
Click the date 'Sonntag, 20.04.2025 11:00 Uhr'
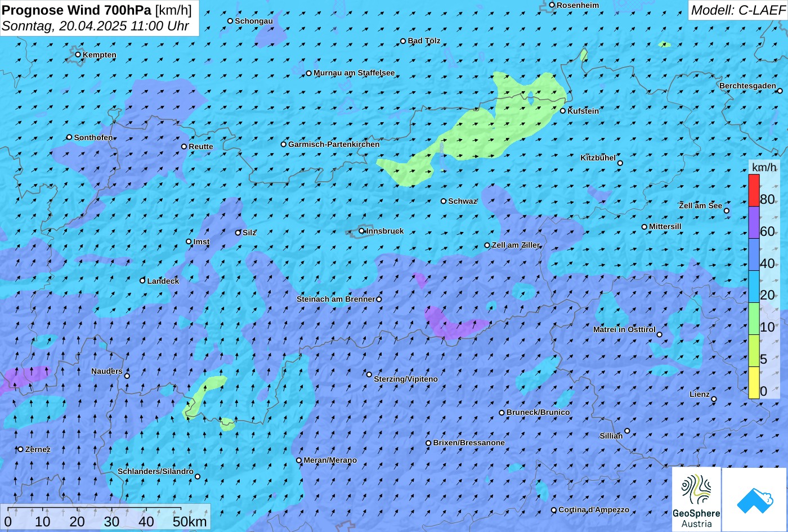tap(95, 25)
